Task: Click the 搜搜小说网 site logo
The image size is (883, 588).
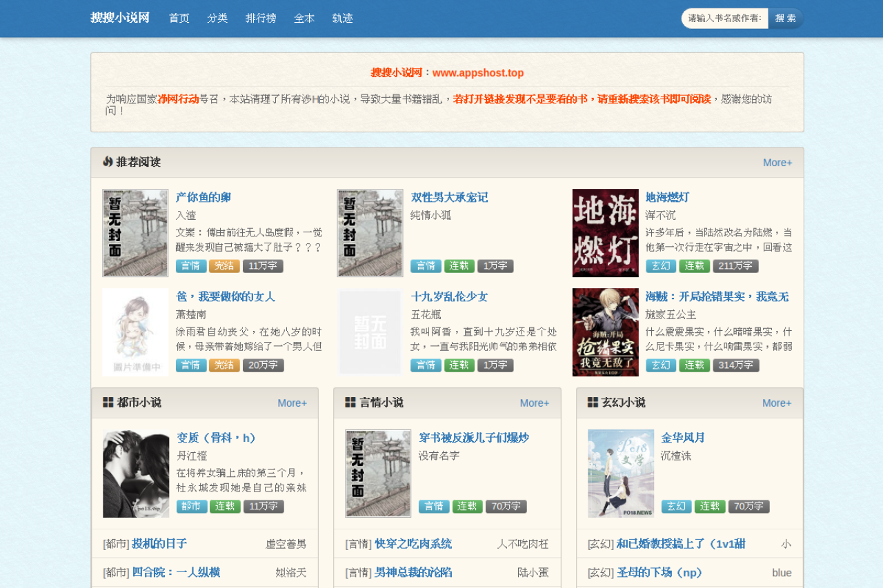Action: click(x=120, y=18)
